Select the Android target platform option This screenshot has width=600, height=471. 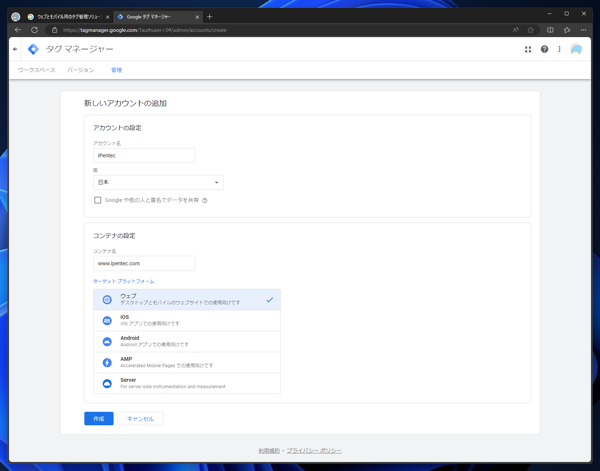pos(187,342)
